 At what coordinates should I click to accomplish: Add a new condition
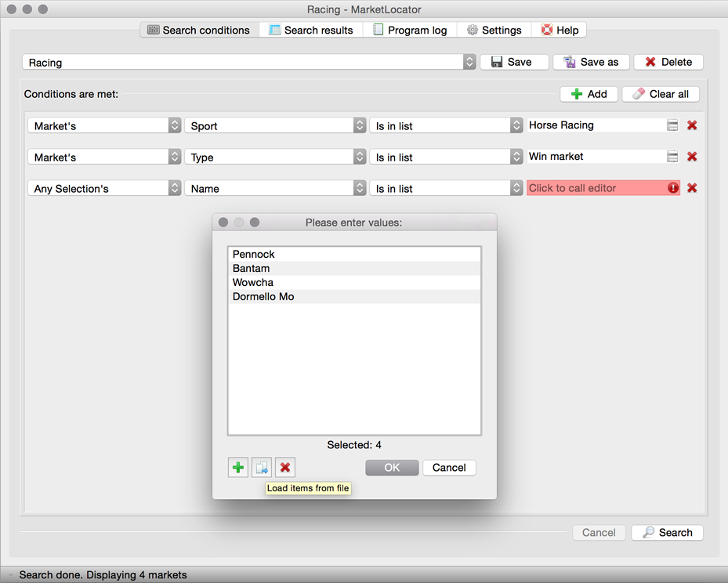(x=589, y=94)
